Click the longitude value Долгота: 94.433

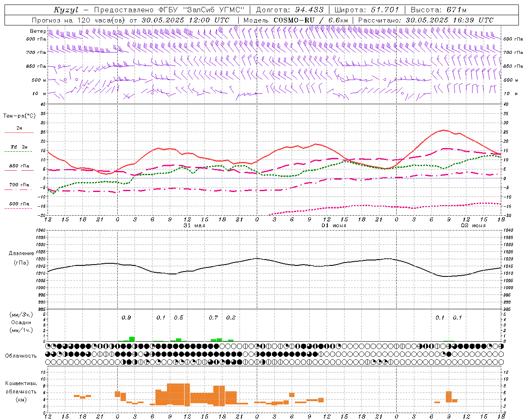[x=290, y=10]
